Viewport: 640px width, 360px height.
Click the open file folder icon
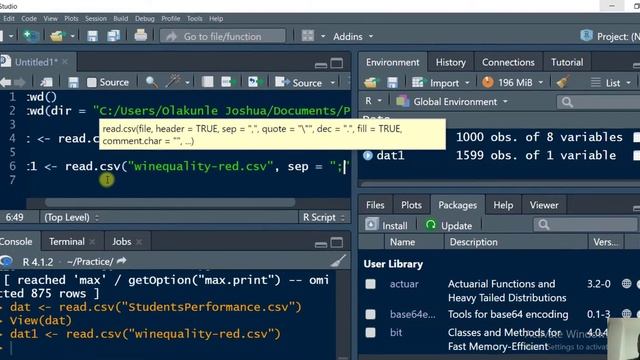click(x=57, y=36)
